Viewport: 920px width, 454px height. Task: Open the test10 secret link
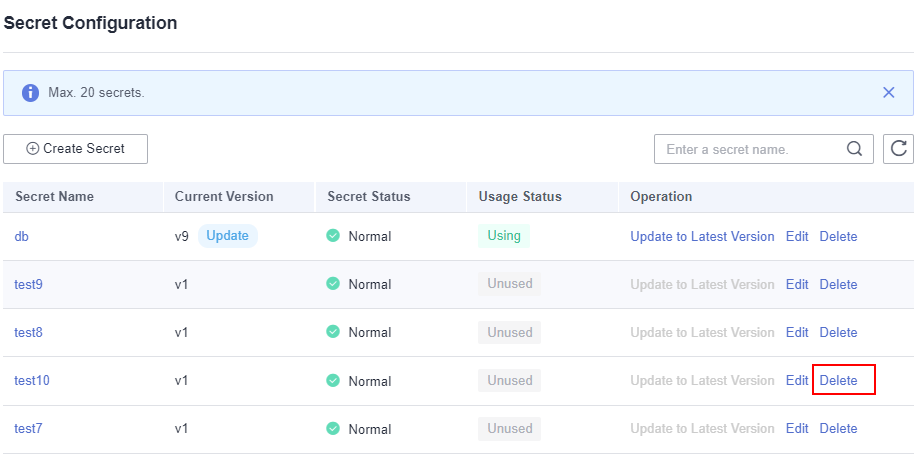coord(32,380)
